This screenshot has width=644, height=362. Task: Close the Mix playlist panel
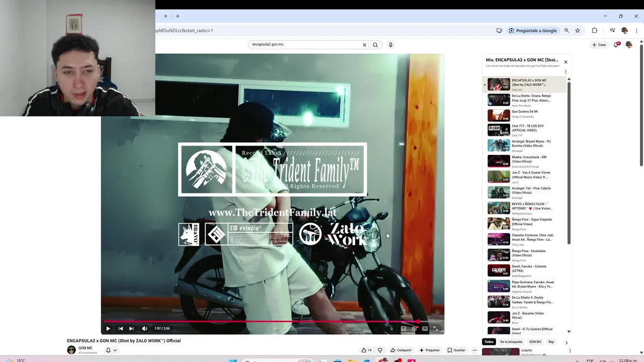(x=566, y=62)
